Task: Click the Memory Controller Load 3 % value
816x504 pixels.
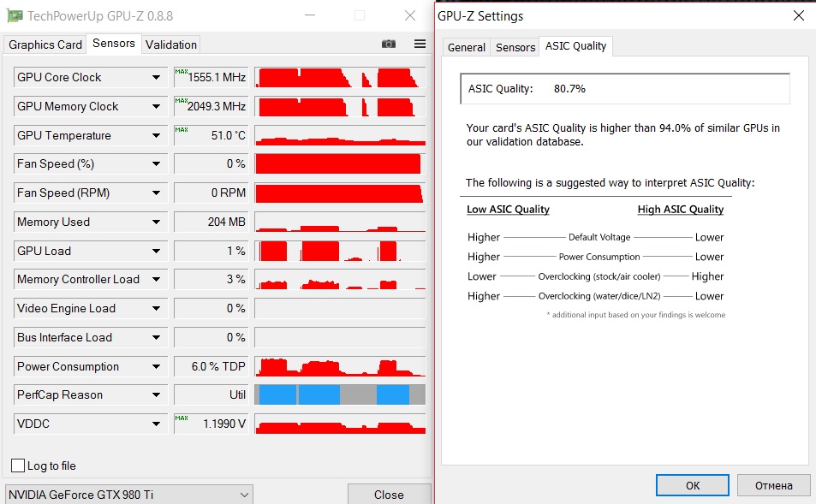Action: [211, 279]
